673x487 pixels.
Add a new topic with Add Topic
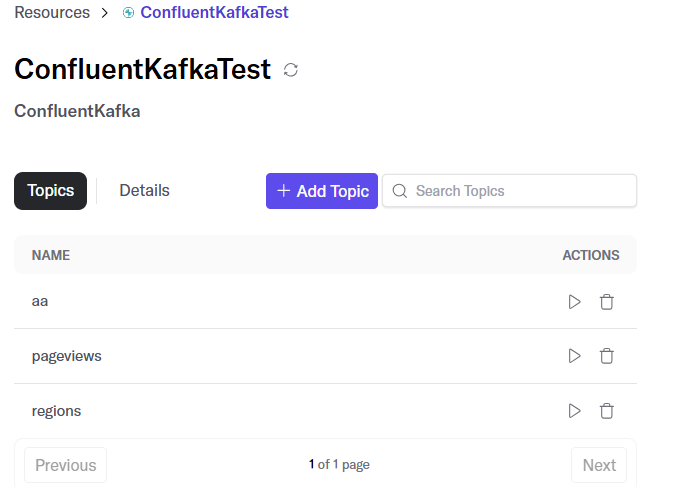pyautogui.click(x=322, y=191)
